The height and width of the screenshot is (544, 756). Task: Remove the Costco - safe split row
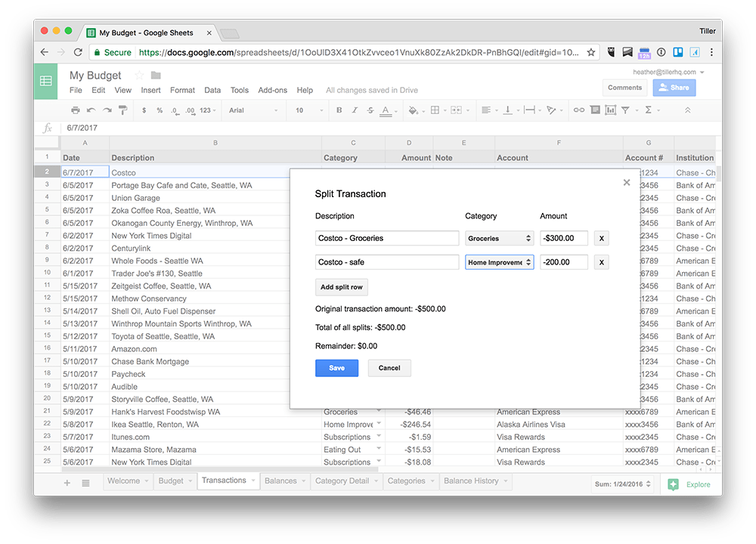point(601,262)
